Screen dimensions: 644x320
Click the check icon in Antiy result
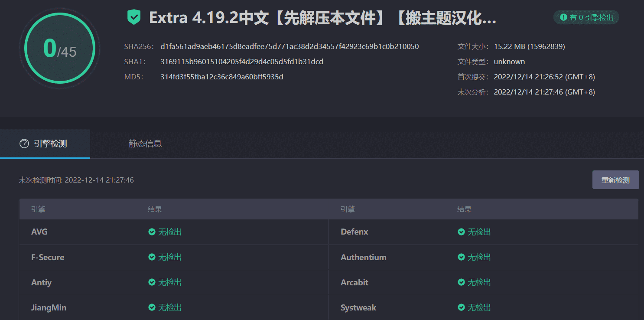tap(152, 282)
